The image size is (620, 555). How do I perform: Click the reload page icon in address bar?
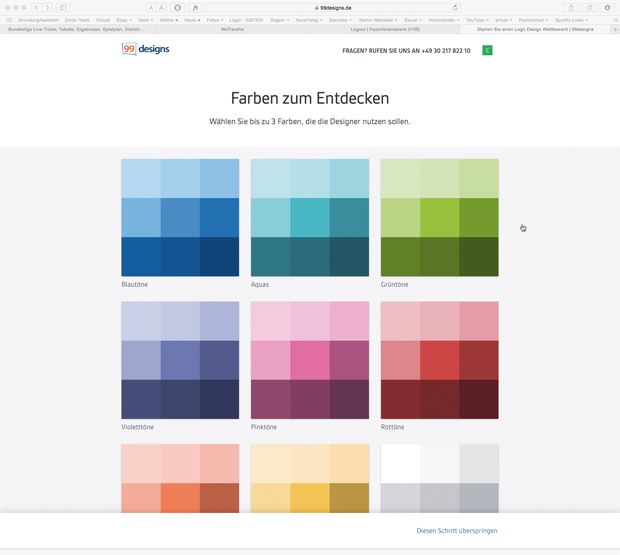[x=455, y=8]
